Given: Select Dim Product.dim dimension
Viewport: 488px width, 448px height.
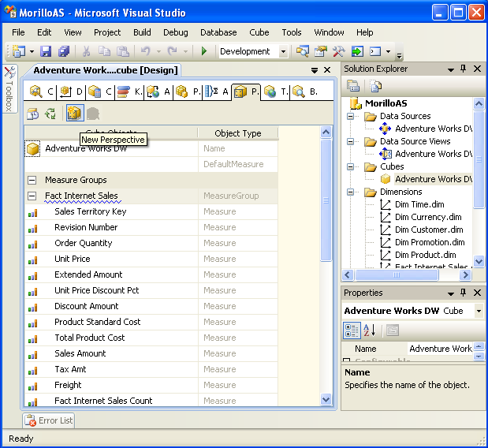Looking at the screenshot, I should 425,255.
